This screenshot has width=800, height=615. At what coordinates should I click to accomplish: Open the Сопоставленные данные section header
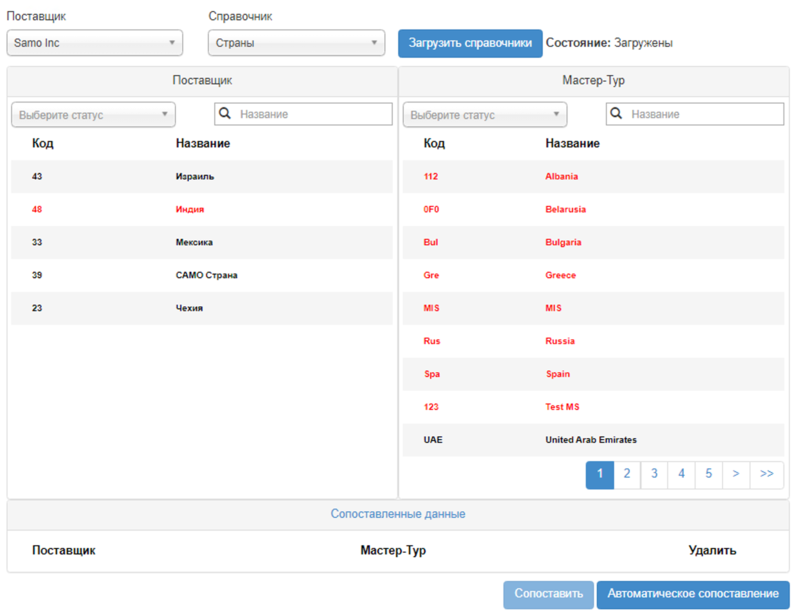coord(398,514)
